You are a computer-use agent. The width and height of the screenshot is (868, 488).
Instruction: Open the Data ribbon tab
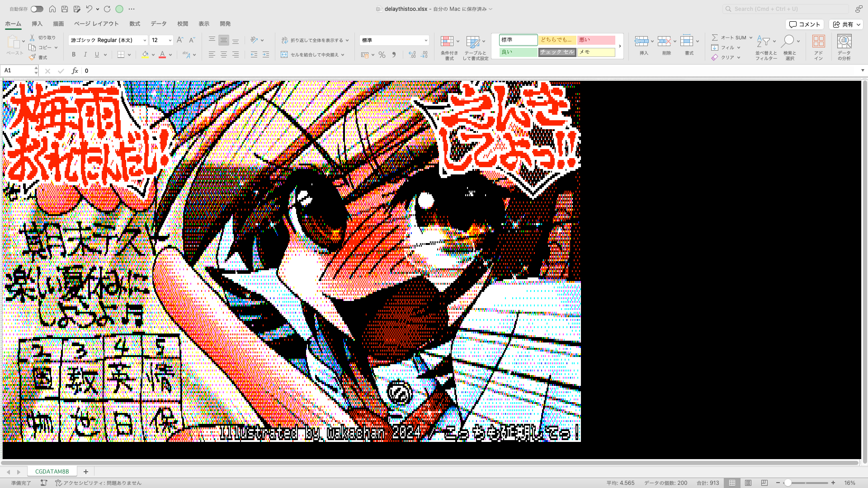pos(159,24)
